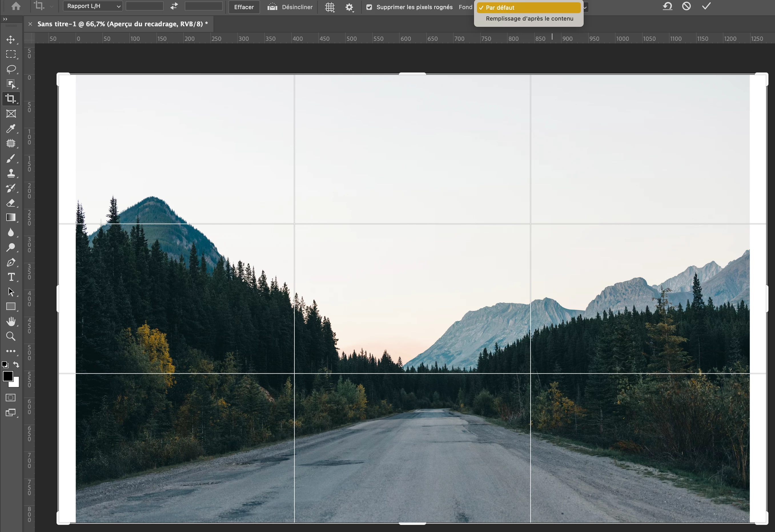Open the crop settings gear menu
Screen dimensions: 775x532
point(349,7)
